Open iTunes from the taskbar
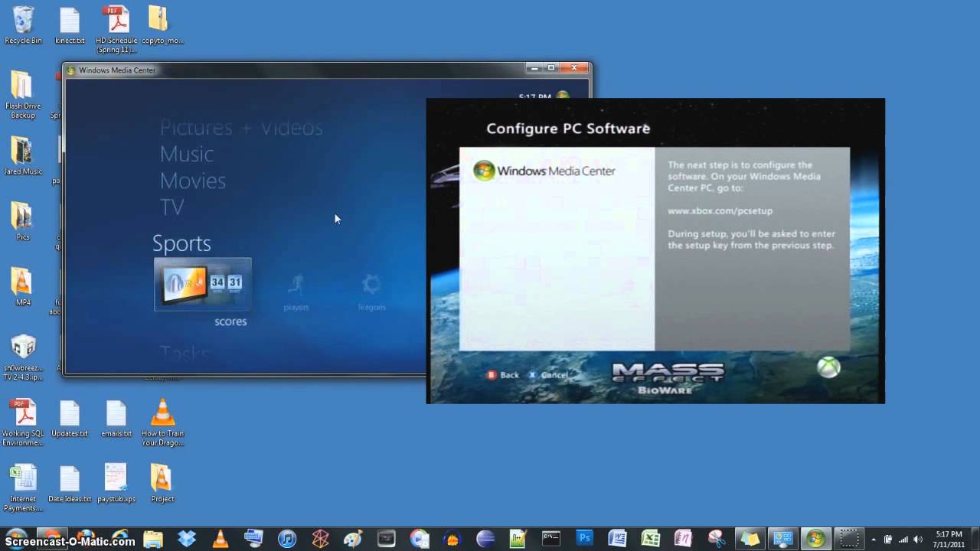This screenshot has height=551, width=980. pos(287,538)
